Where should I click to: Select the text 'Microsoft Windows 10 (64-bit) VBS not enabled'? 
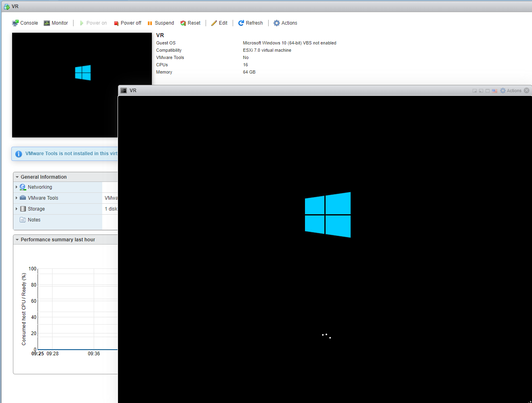pyautogui.click(x=290, y=43)
